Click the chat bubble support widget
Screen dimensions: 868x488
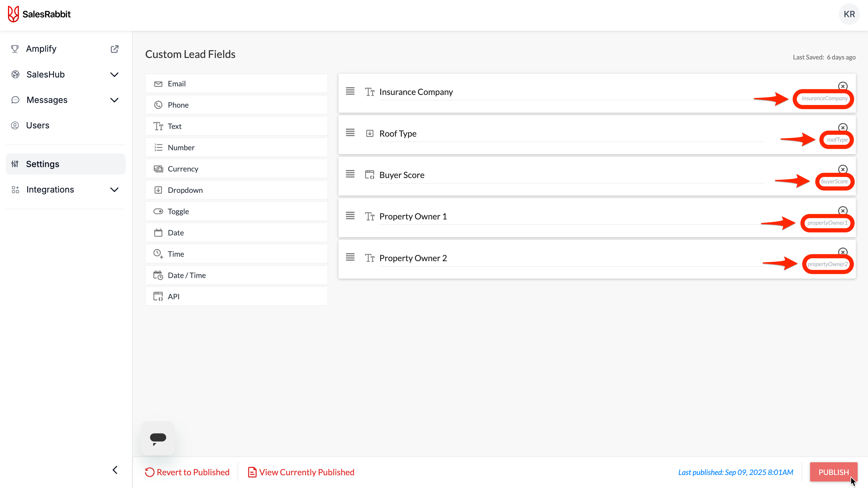(x=158, y=438)
